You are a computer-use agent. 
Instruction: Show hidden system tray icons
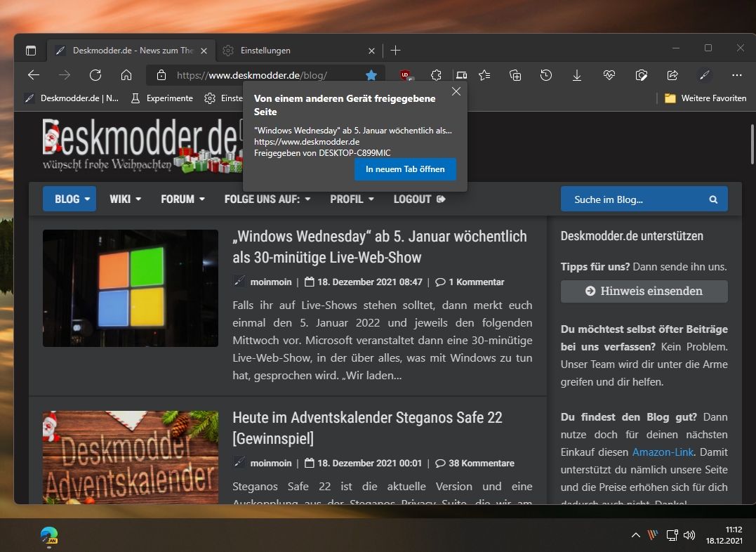click(x=636, y=534)
